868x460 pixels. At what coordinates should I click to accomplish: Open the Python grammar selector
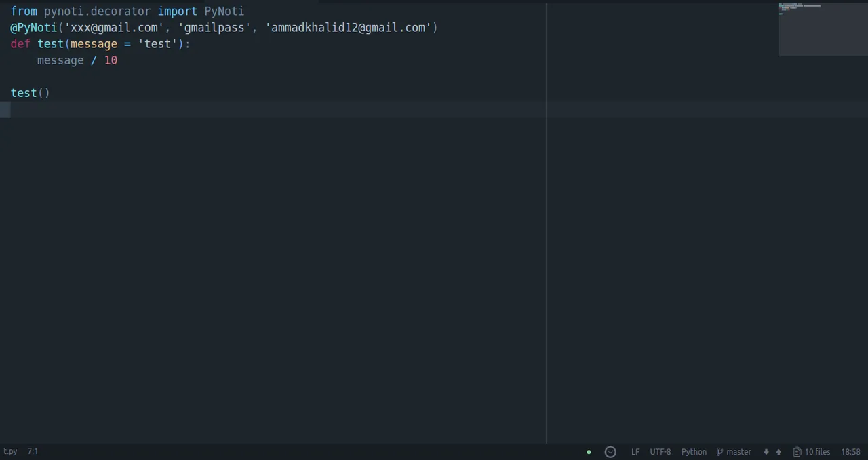pos(694,452)
